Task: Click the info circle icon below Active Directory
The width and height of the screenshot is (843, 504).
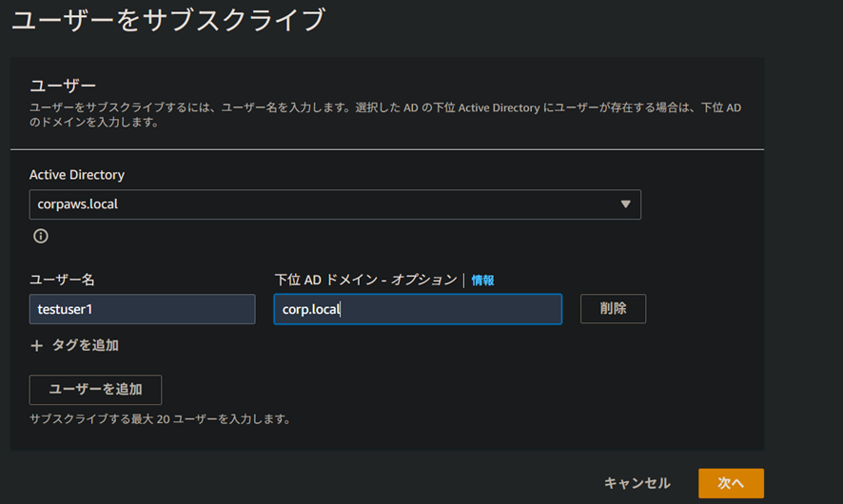Action: tap(41, 236)
